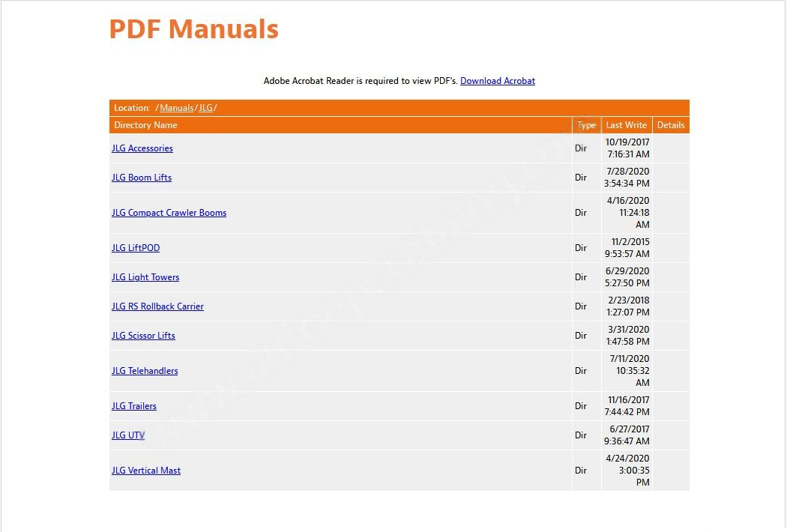Select the JLG LiftPOD directory link
The image size is (787, 532).
click(136, 248)
